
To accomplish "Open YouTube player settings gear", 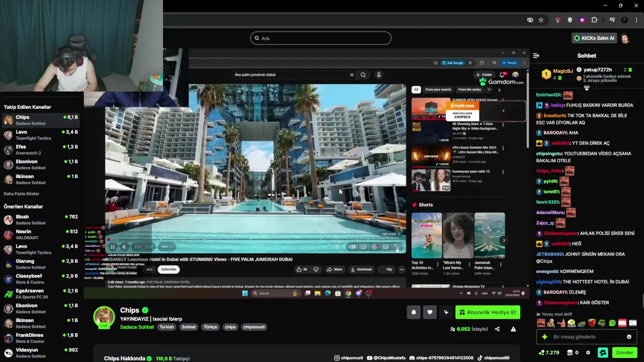I will (x=374, y=247).
